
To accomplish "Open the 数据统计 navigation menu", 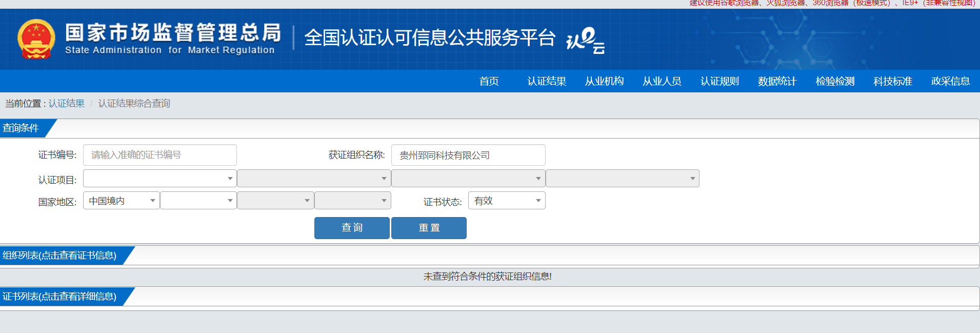I will (x=777, y=81).
